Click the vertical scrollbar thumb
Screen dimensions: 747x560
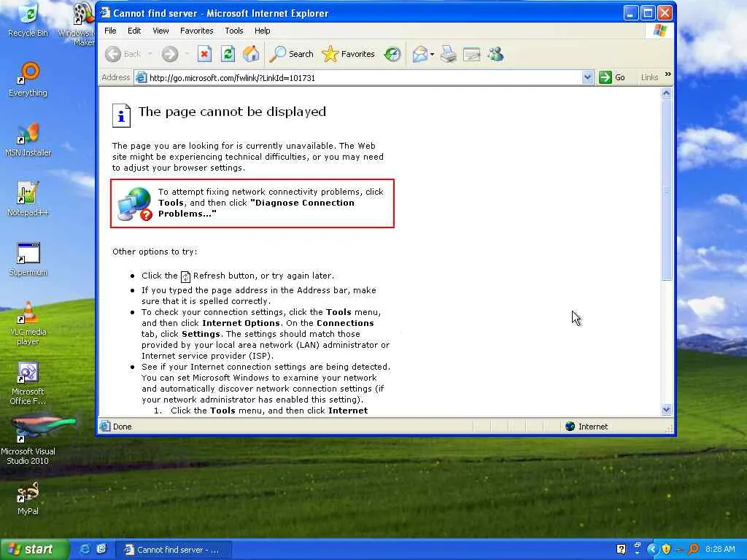[667, 190]
